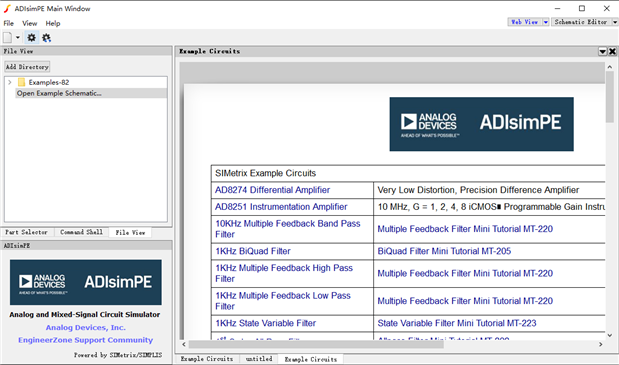The height and width of the screenshot is (365, 619).
Task: Open MT-220 tutorial link beside Low Pass Filter
Action: (x=465, y=301)
